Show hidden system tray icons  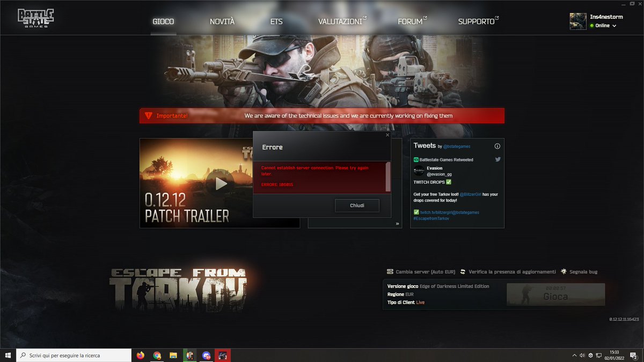[574, 355]
